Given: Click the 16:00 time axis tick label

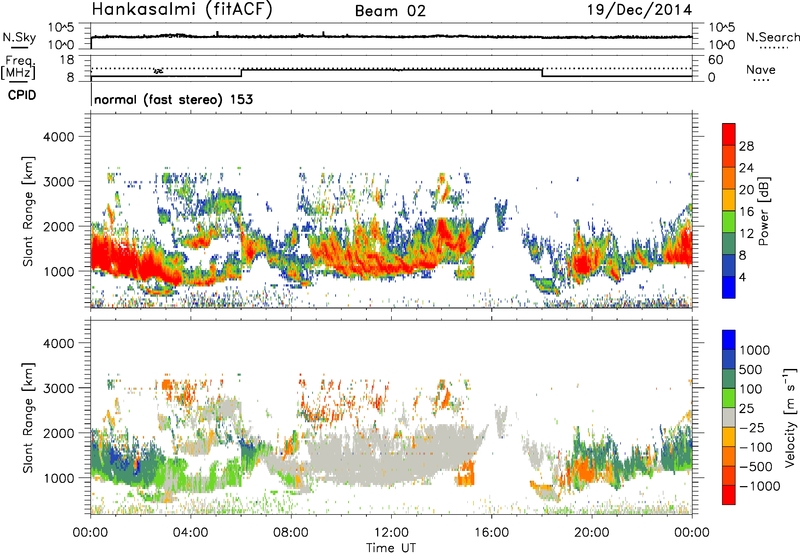Looking at the screenshot, I should click(x=491, y=533).
